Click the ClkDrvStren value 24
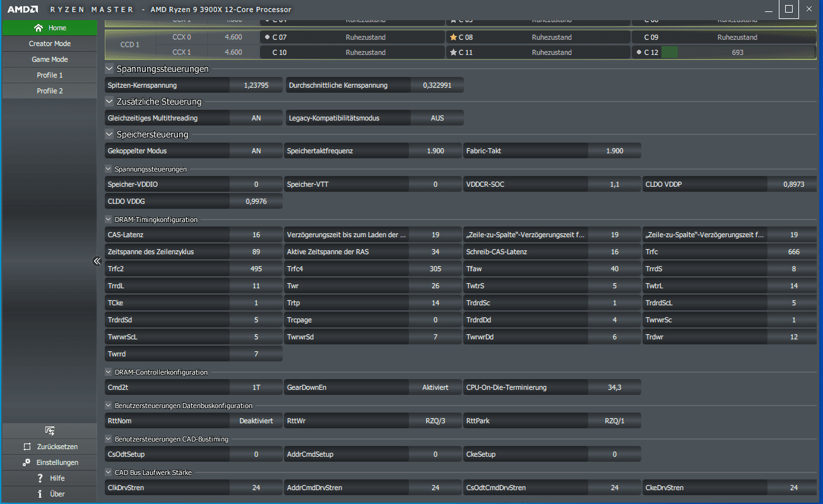Screen dimensions: 823x504 click(x=256, y=488)
